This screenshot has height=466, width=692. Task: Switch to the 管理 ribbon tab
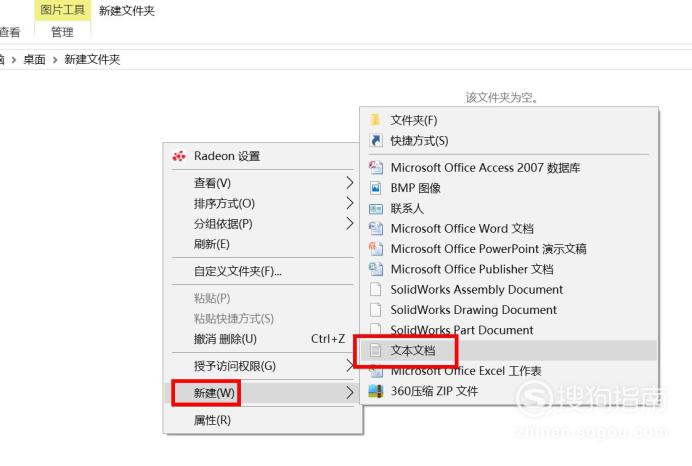pyautogui.click(x=62, y=32)
